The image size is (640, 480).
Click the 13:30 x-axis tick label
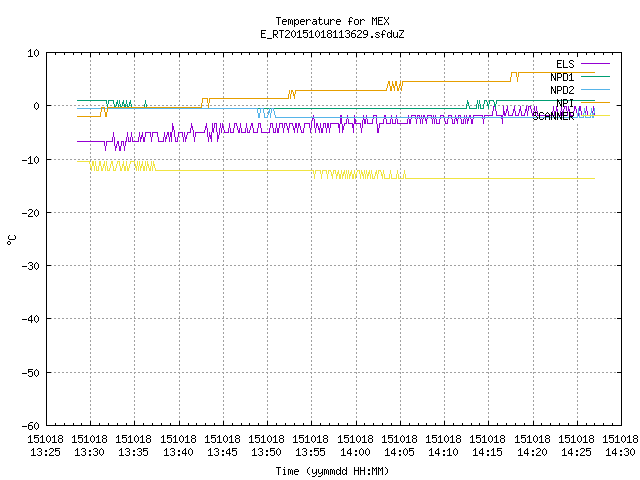click(x=89, y=452)
